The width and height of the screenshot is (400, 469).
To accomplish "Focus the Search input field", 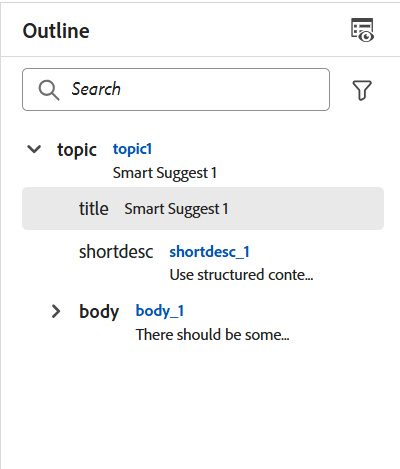I will (176, 90).
